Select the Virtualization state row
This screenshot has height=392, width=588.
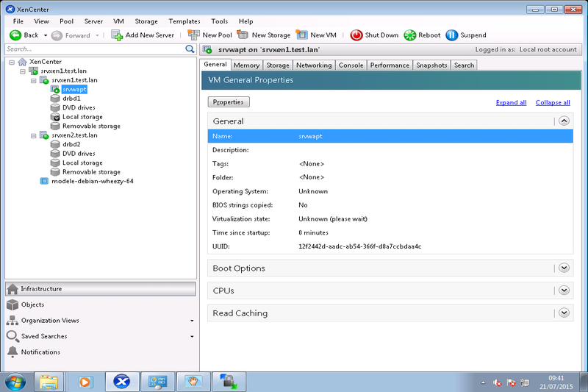pyautogui.click(x=390, y=218)
